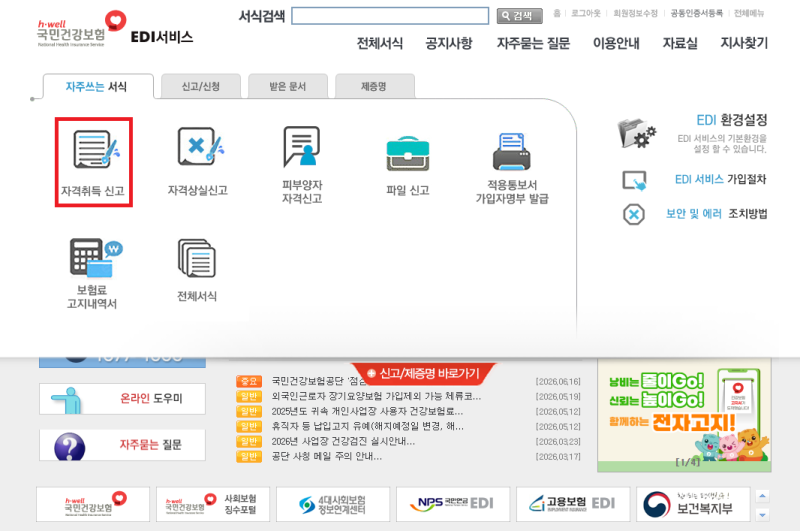The height and width of the screenshot is (531, 800).
Task: Click the 보안 및 에러 조치방법 text link
Action: pyautogui.click(x=716, y=214)
